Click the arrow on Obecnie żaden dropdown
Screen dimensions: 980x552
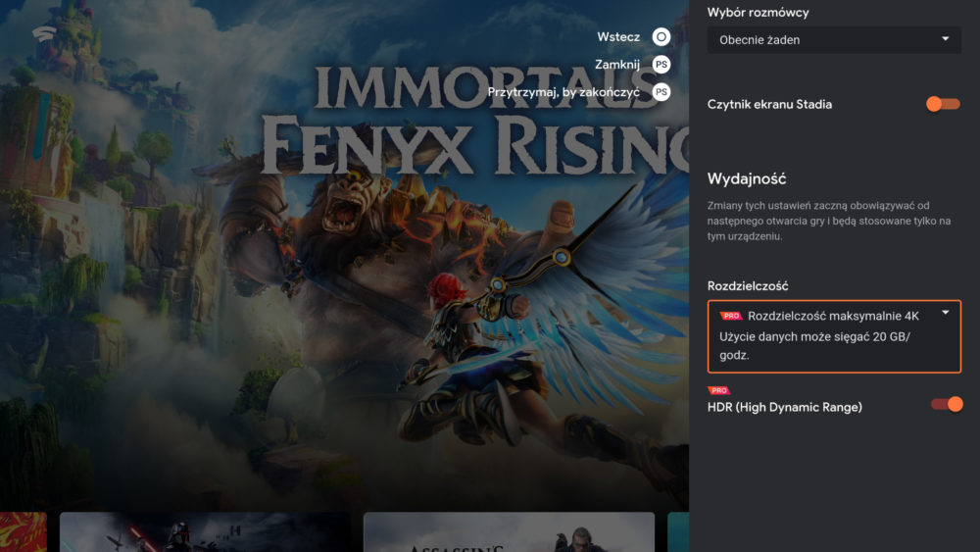tap(945, 39)
